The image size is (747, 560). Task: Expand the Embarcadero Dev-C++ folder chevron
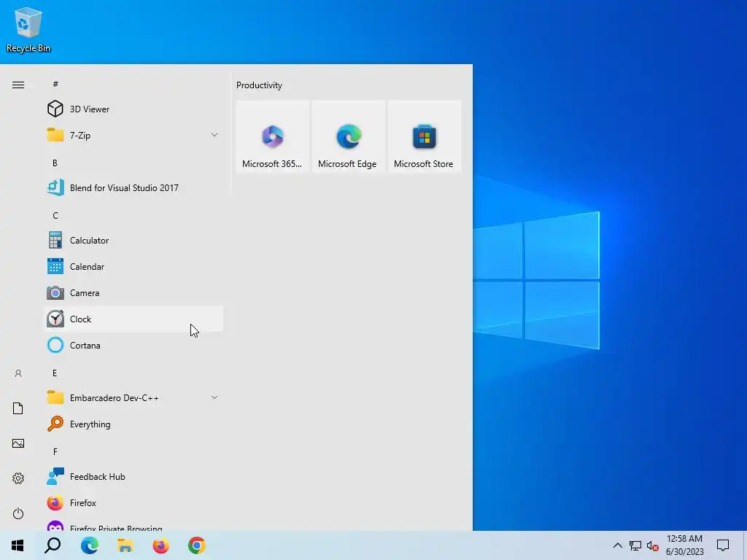coord(214,397)
